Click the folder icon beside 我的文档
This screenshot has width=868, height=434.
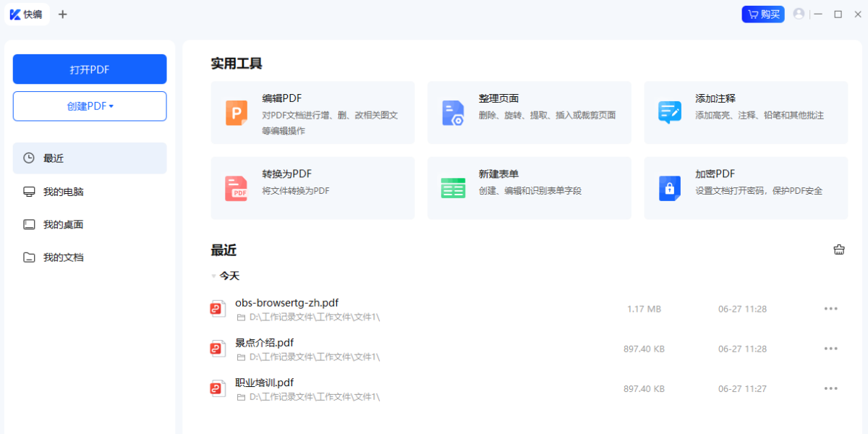29,257
